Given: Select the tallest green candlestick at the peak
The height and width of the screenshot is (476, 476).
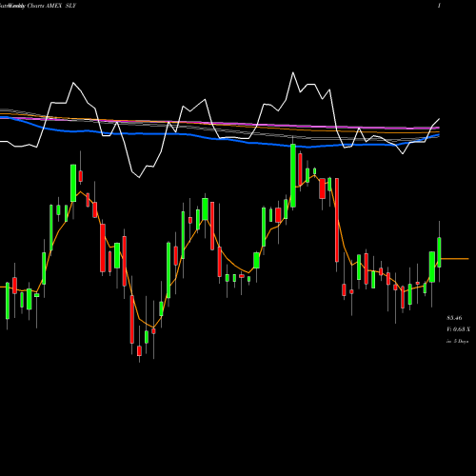Looking at the screenshot, I should click(293, 175).
